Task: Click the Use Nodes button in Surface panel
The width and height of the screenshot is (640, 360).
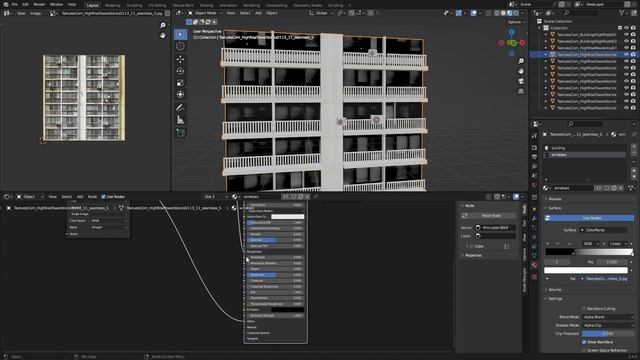Action: tap(589, 218)
